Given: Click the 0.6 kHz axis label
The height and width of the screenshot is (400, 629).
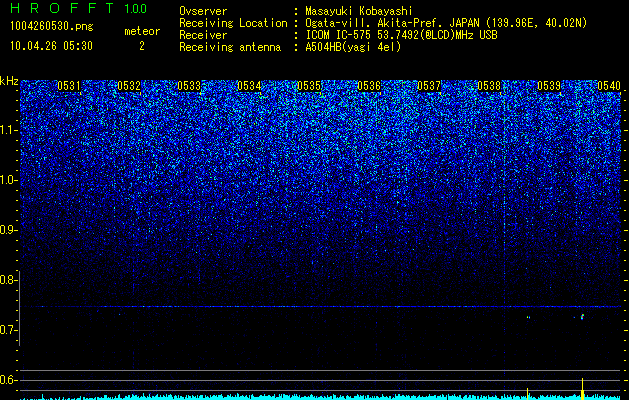Looking at the screenshot, I should coord(8,380).
